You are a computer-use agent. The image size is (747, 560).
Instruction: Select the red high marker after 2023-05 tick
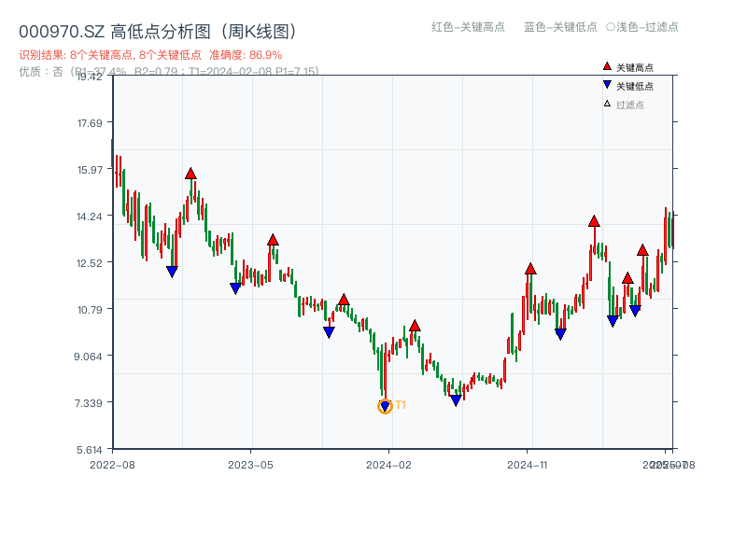pyautogui.click(x=273, y=240)
